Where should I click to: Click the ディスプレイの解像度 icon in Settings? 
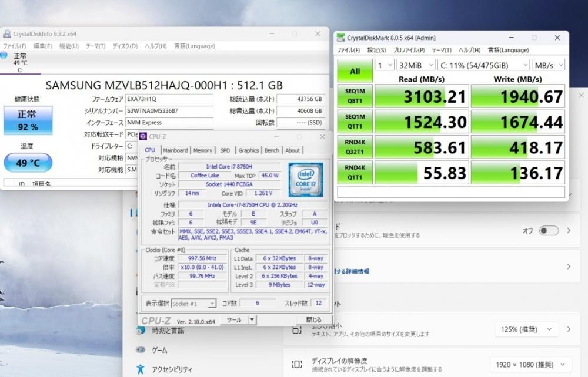pyautogui.click(x=296, y=364)
